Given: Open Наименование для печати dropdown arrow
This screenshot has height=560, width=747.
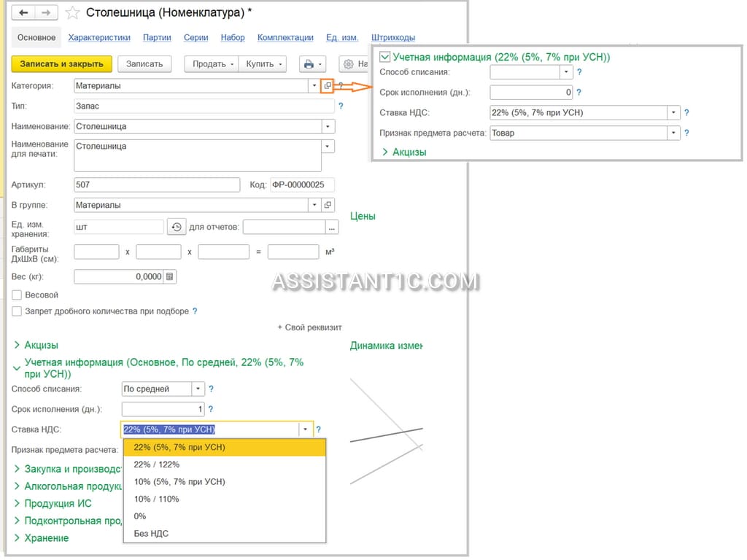Looking at the screenshot, I should pos(328,146).
